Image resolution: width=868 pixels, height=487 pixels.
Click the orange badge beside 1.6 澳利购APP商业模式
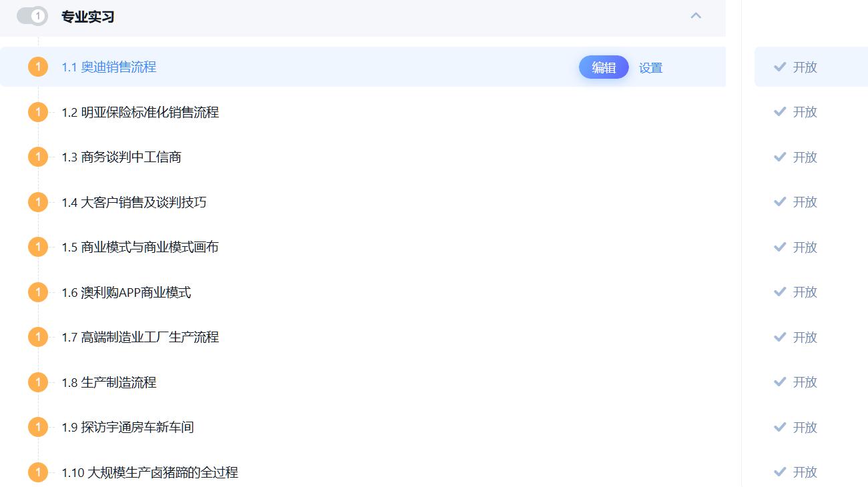(38, 292)
